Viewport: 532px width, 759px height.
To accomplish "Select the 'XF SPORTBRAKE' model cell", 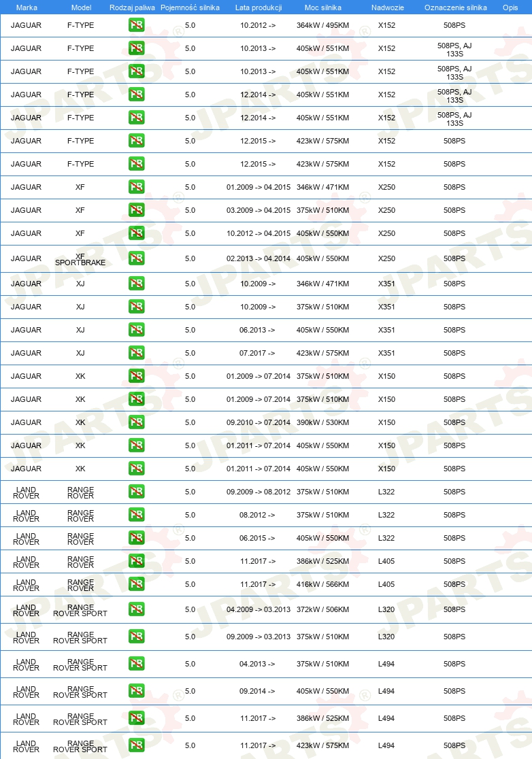I will click(x=80, y=259).
